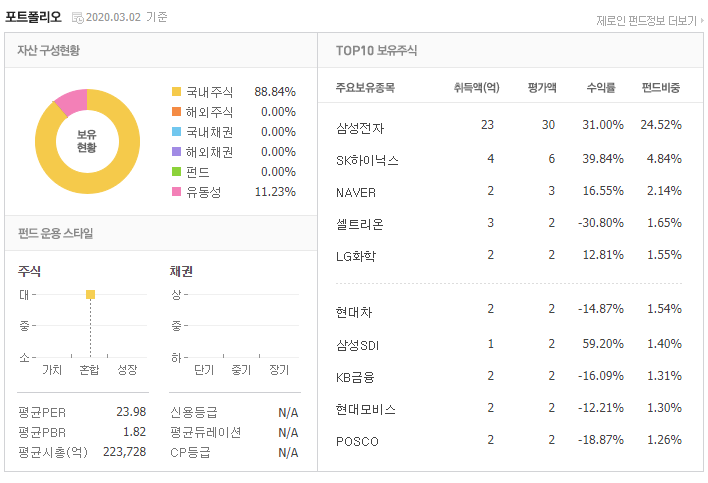Click the 평균PER value 23.98
Image resolution: width=708 pixels, height=483 pixels.
pyautogui.click(x=131, y=412)
